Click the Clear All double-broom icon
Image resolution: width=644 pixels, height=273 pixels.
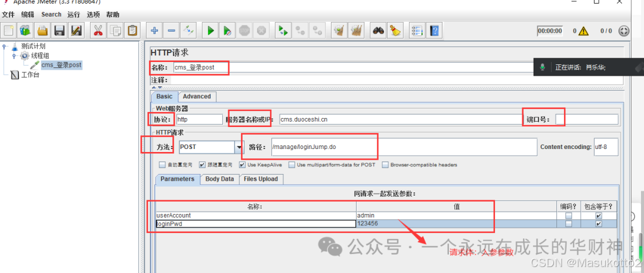pos(356,30)
